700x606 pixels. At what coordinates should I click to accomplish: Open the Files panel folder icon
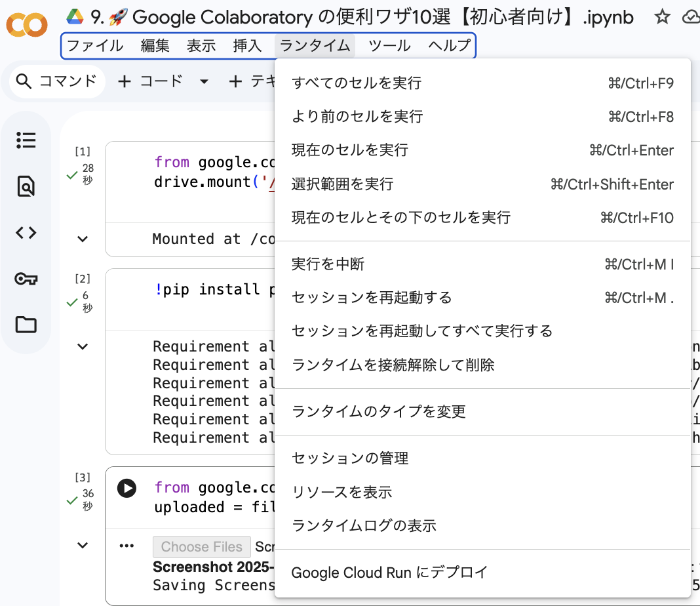click(26, 325)
